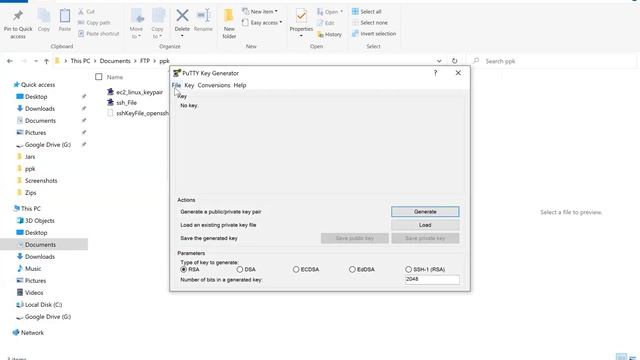Click Copy path in ribbon
The height and width of the screenshot is (360, 640).
coord(94,23)
